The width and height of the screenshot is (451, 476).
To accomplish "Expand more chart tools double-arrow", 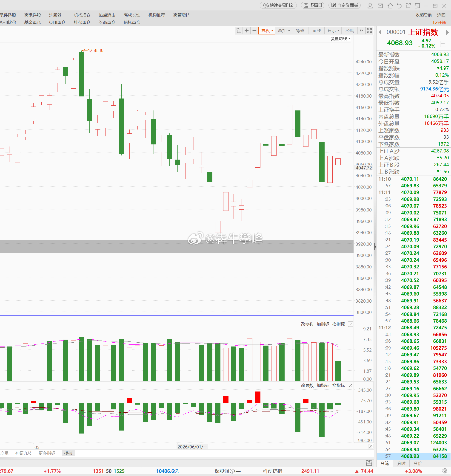I will click(361, 31).
